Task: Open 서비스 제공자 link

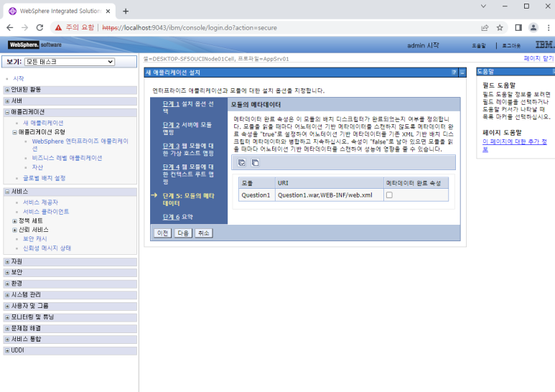Action: pyautogui.click(x=40, y=202)
